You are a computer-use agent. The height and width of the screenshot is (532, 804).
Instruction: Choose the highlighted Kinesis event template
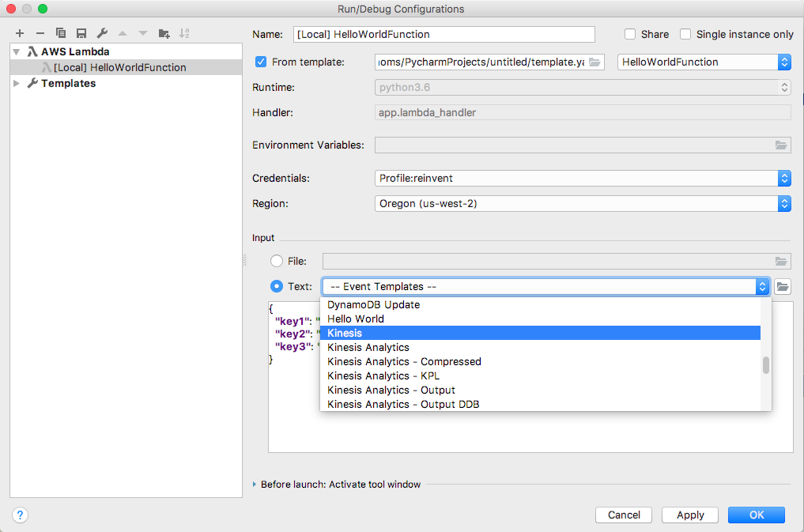pos(541,333)
